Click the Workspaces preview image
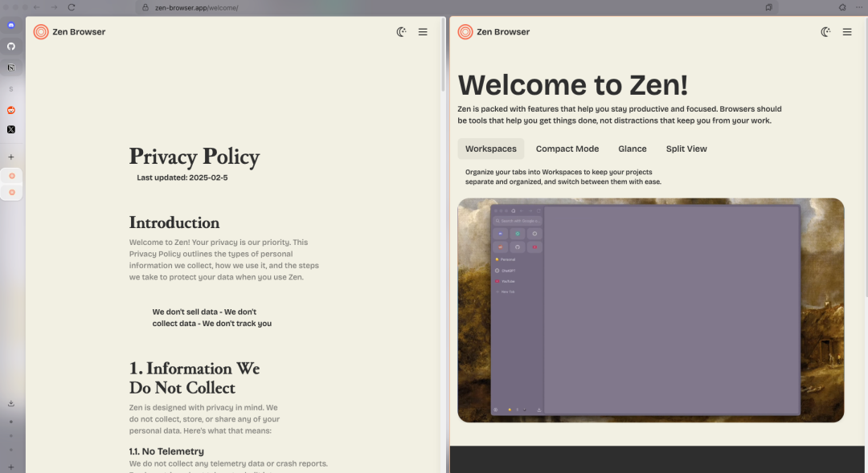 click(x=650, y=310)
